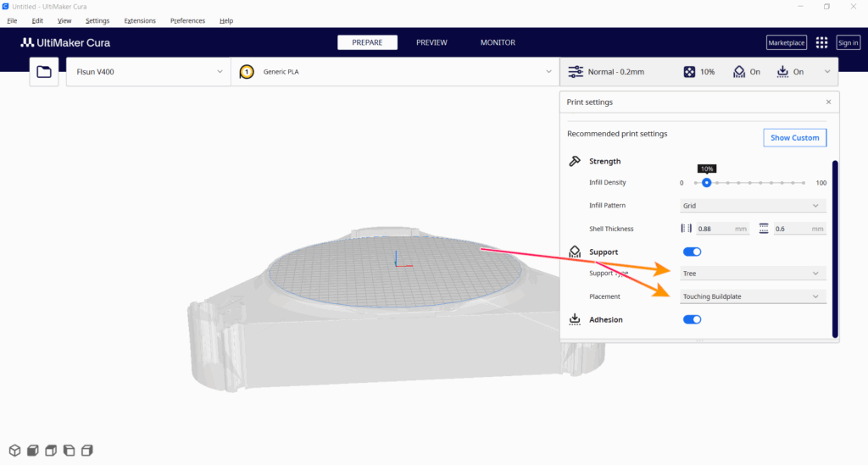The height and width of the screenshot is (465, 868).
Task: Open file folder icon
Action: tap(44, 72)
